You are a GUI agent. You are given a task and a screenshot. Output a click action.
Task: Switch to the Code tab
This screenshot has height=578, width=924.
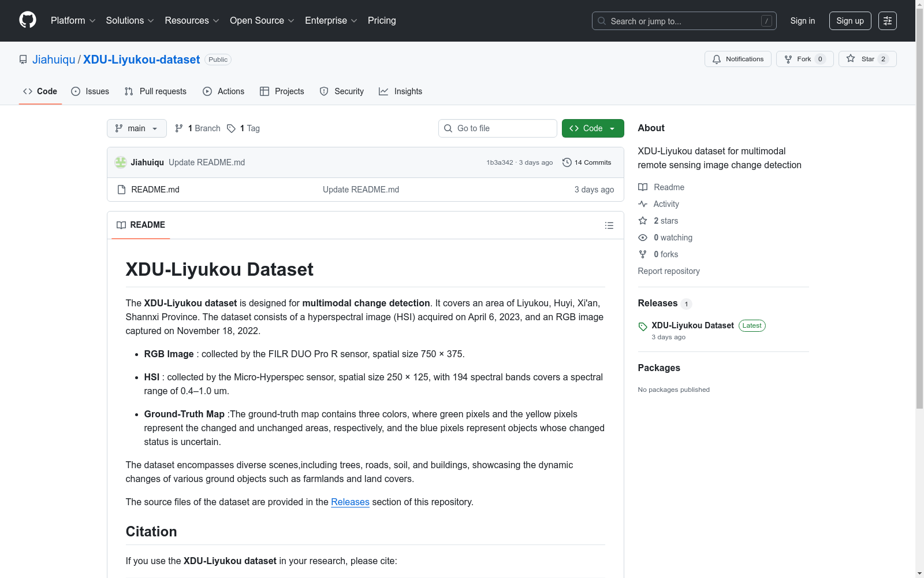click(40, 91)
